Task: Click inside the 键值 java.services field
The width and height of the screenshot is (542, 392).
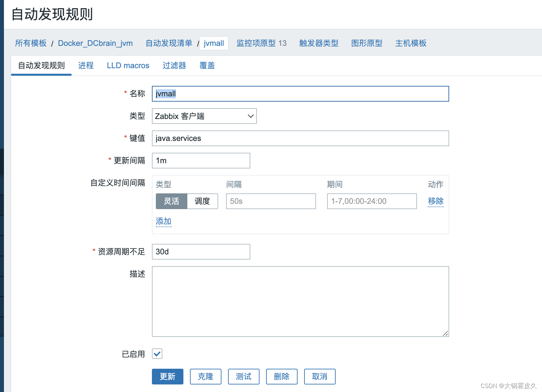Action: point(300,138)
